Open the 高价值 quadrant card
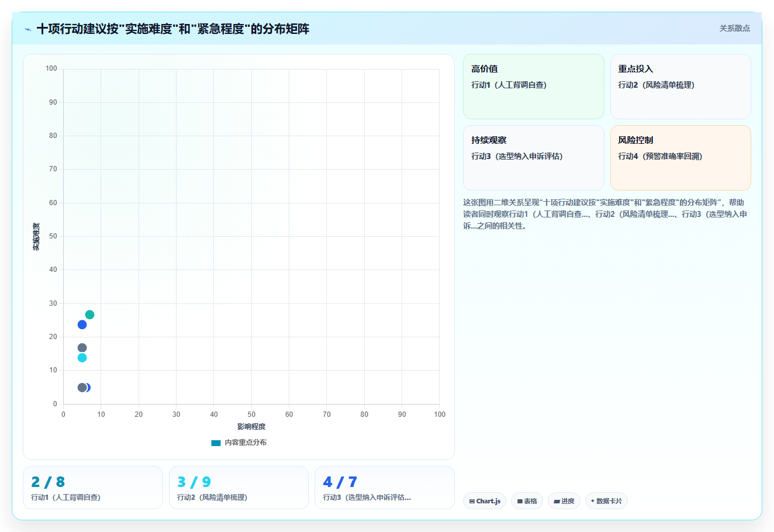This screenshot has width=774, height=532. (534, 87)
